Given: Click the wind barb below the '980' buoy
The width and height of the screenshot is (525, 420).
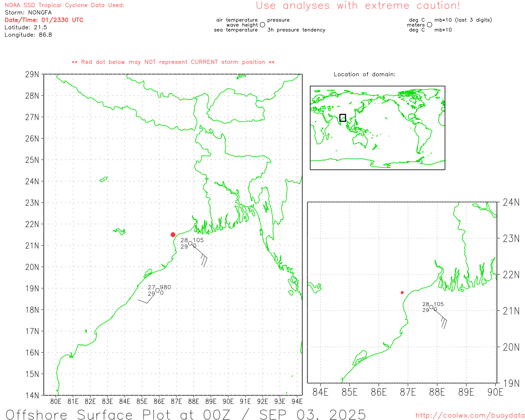Looking at the screenshot, I should coord(146,298).
